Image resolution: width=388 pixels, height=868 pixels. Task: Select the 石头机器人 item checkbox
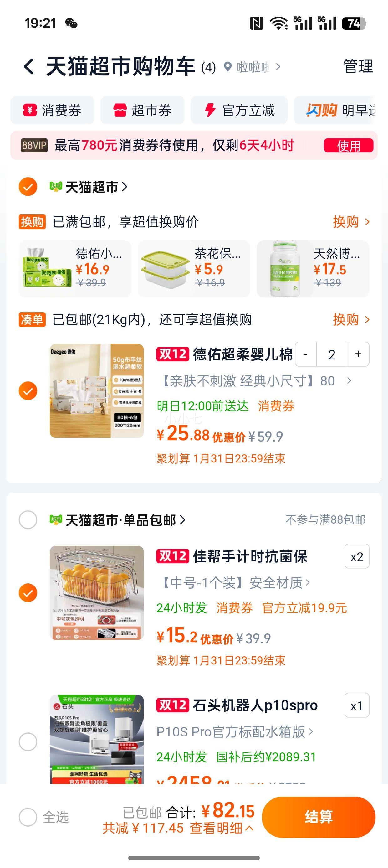tap(28, 741)
